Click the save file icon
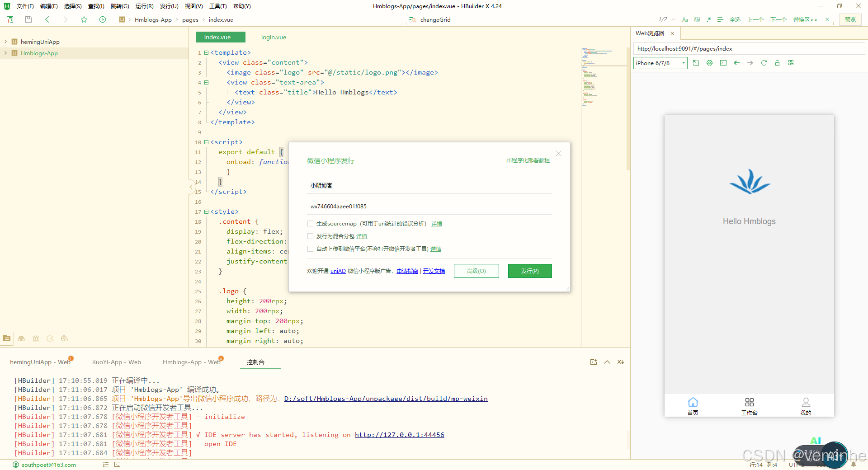This screenshot has width=868, height=470. [x=28, y=19]
